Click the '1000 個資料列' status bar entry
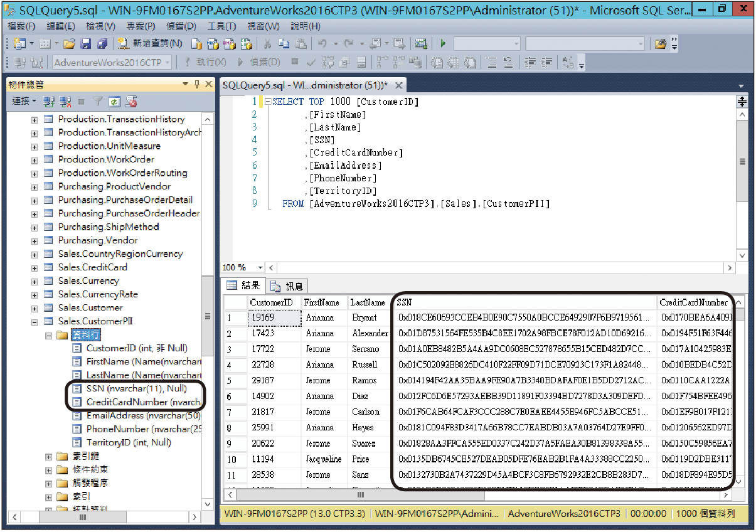The image size is (756, 532). click(706, 514)
